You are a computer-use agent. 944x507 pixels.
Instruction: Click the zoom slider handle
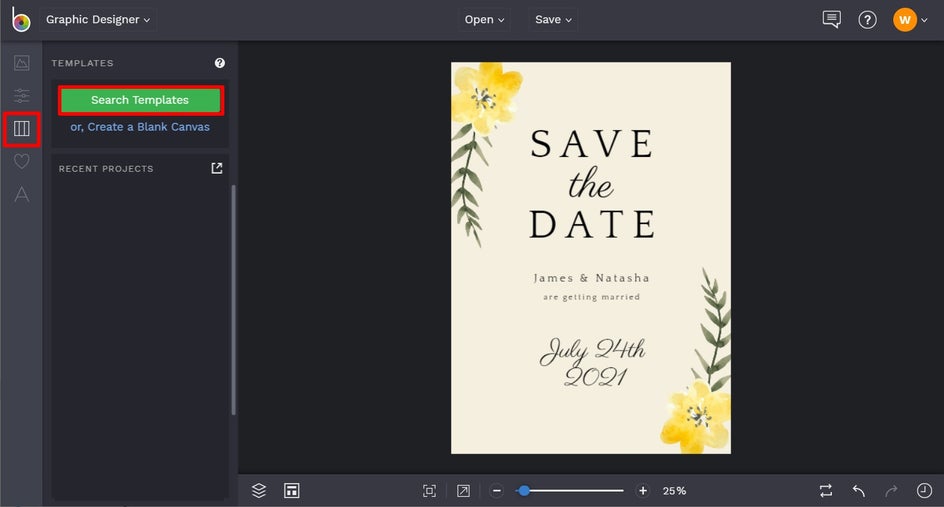[523, 490]
